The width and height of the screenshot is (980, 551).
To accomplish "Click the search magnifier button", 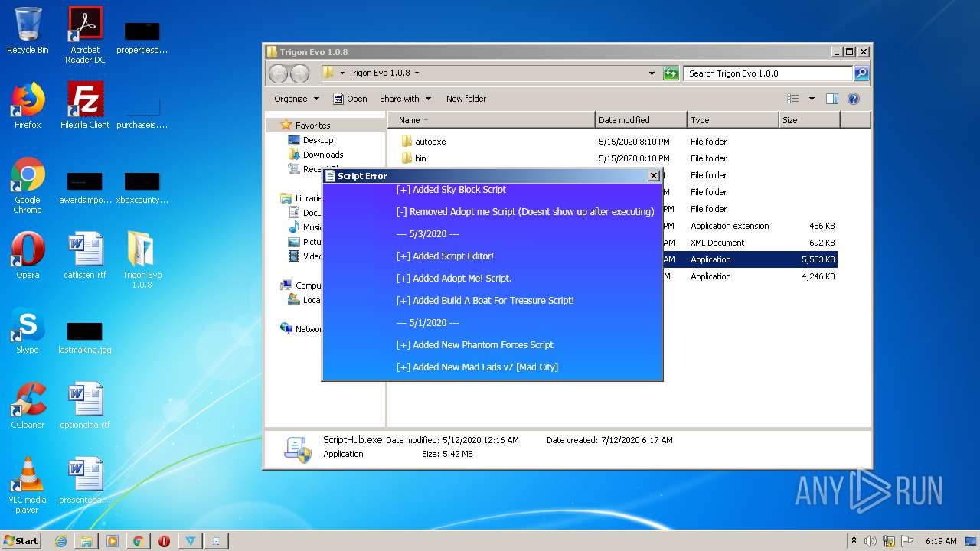I will 861,73.
